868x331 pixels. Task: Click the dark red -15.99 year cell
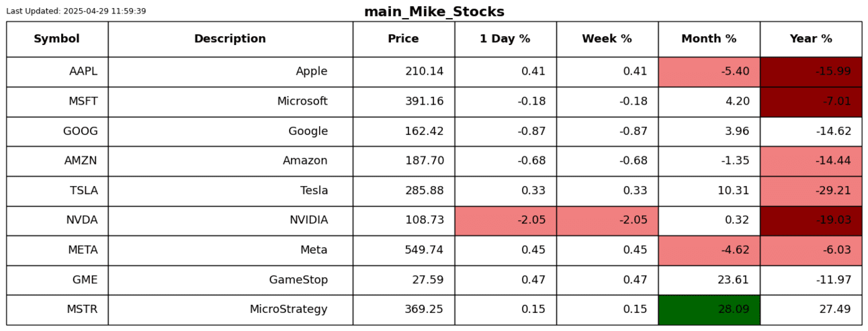point(810,72)
